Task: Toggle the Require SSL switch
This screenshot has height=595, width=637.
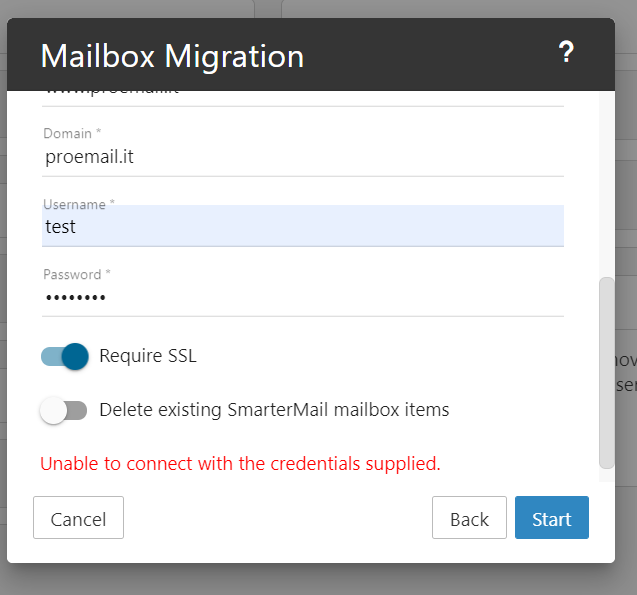Action: (65, 356)
